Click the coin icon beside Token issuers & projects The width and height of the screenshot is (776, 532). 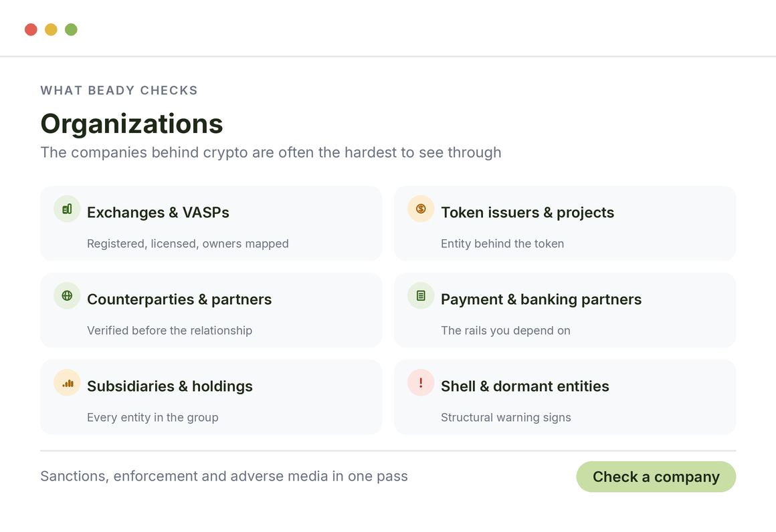click(421, 209)
